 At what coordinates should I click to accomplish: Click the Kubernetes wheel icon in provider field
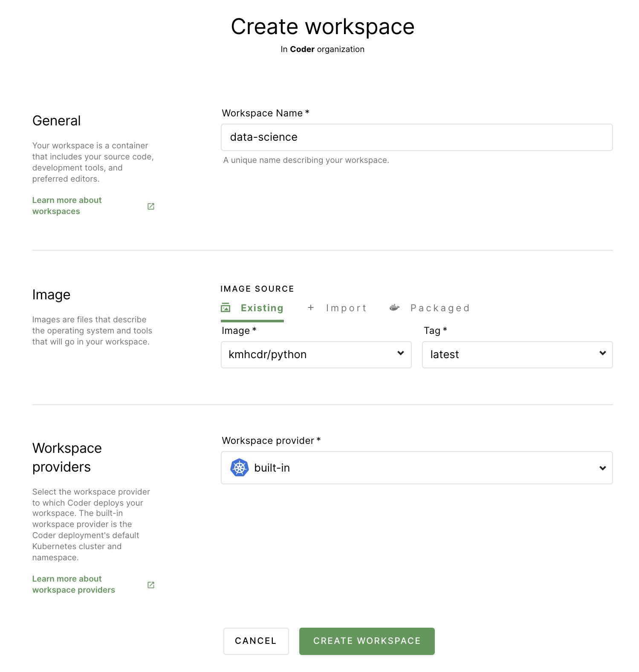(x=240, y=468)
